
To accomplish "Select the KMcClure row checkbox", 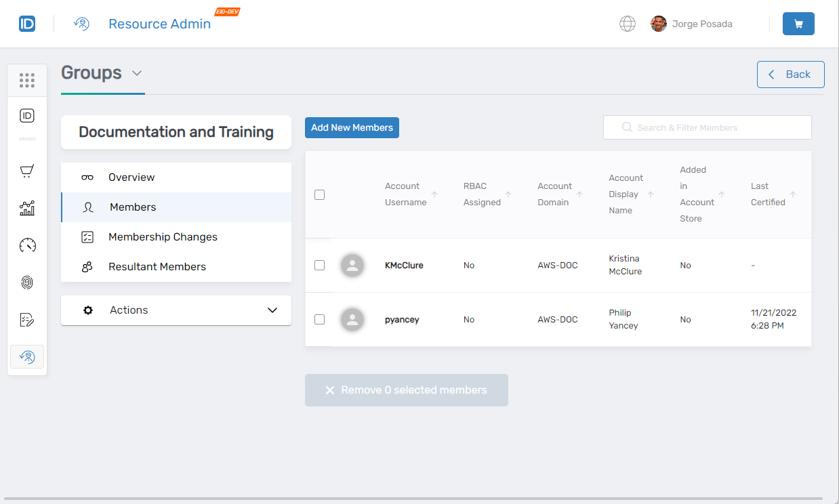I will pos(320,265).
